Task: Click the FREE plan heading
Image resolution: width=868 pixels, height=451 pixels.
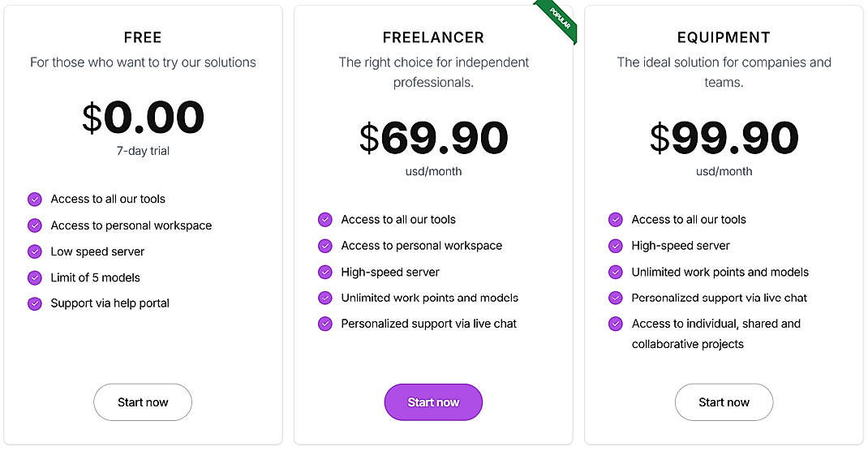Action: [143, 37]
